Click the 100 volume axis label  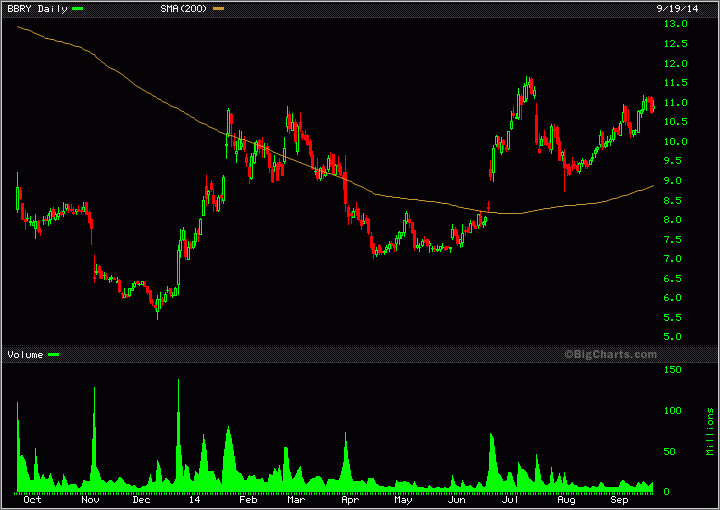point(673,411)
